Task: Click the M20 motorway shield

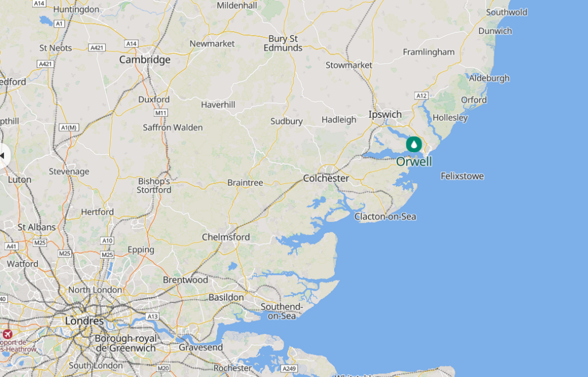Action: tap(163, 368)
